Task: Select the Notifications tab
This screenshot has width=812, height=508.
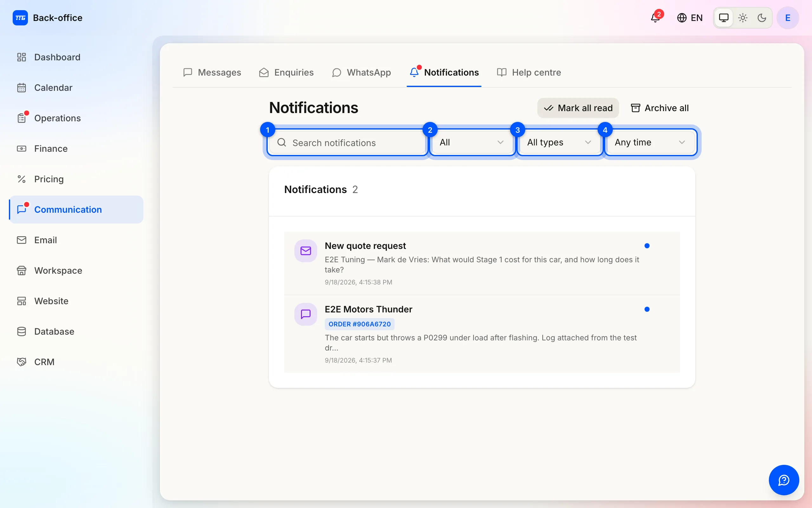Action: 444,73
